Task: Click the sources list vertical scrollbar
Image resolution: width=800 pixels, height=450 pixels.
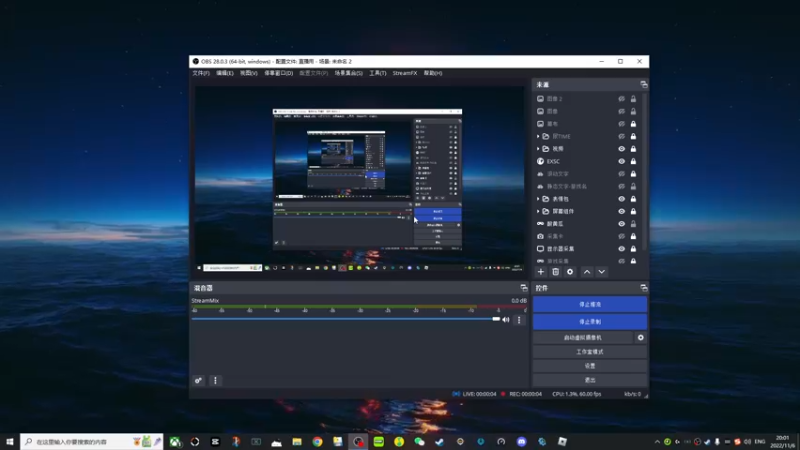Action: point(645,171)
